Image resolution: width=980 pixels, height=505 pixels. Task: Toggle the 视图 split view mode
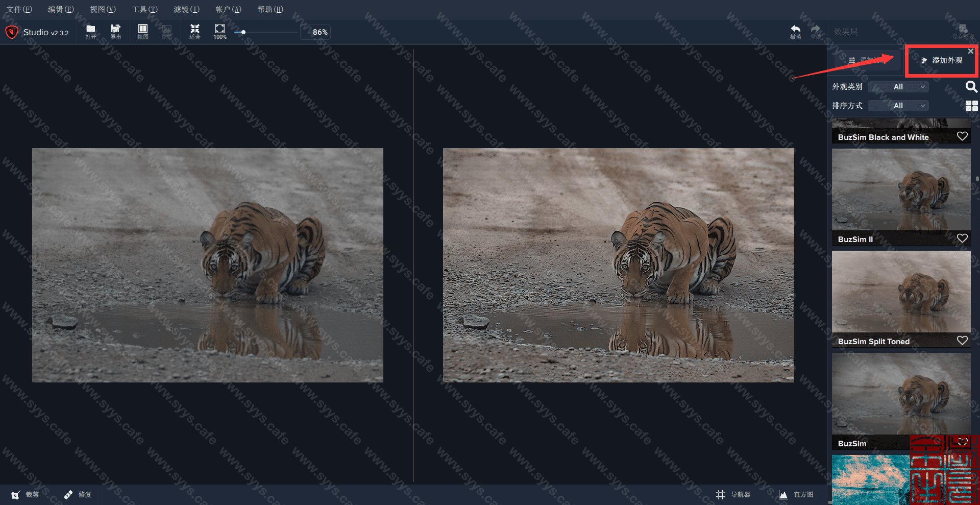coord(143,31)
